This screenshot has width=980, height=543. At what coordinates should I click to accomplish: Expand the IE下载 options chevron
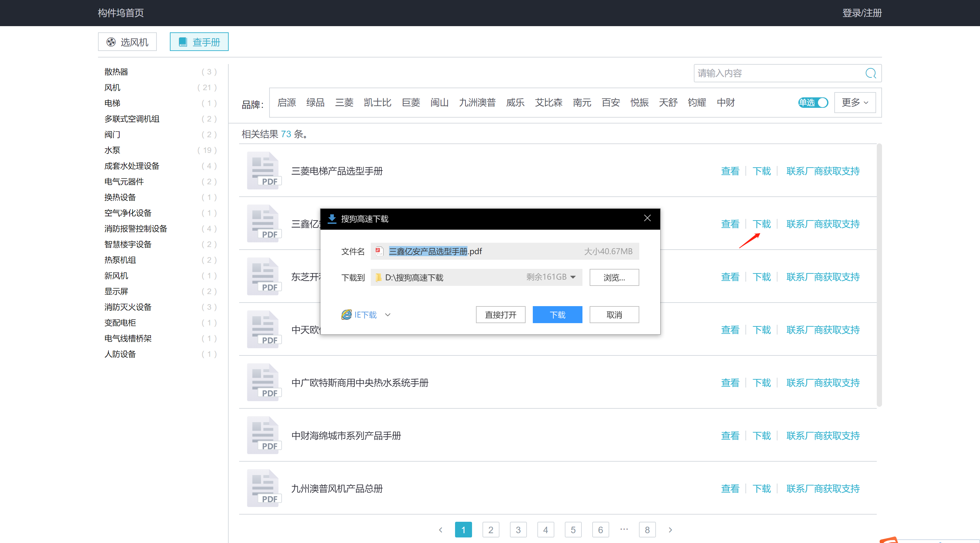(388, 315)
